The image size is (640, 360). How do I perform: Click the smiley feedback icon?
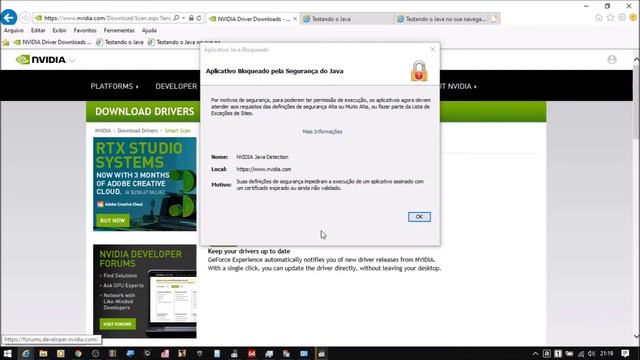633,18
